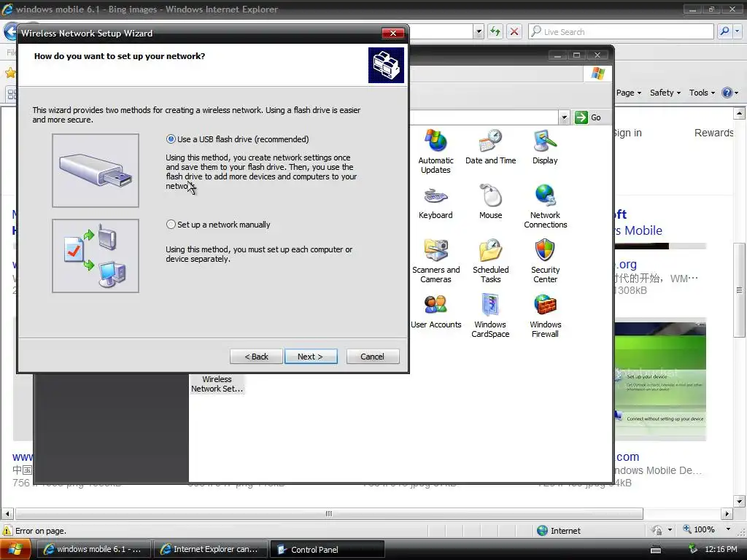The height and width of the screenshot is (560, 747).
Task: Click the taskbar clock 12:16 PM
Action: 721,549
